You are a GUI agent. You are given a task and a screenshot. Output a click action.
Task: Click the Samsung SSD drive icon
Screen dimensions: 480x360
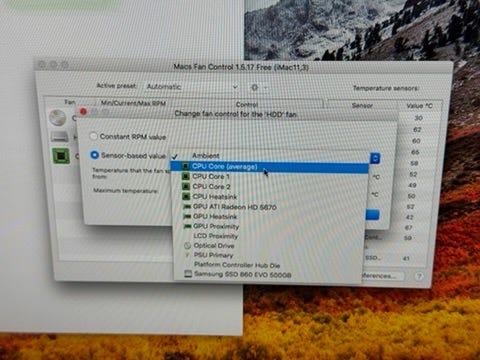tap(188, 274)
